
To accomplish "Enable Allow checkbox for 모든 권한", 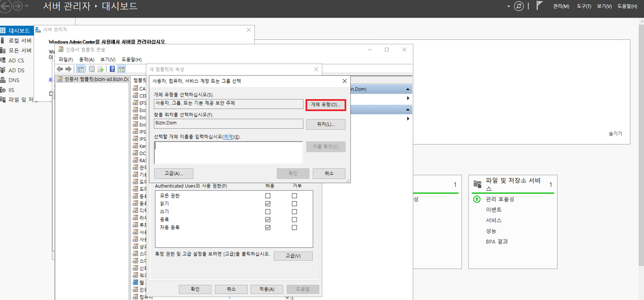I will tap(268, 196).
